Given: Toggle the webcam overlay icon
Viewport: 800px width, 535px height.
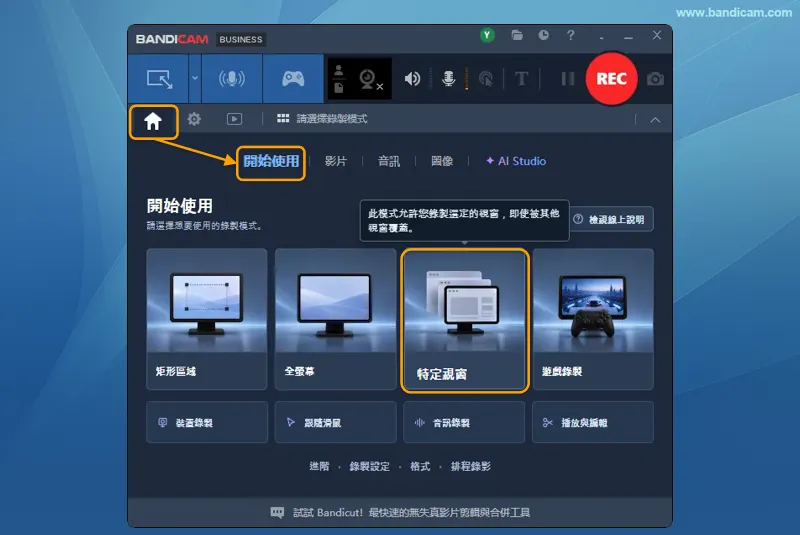Looking at the screenshot, I should pos(370,79).
